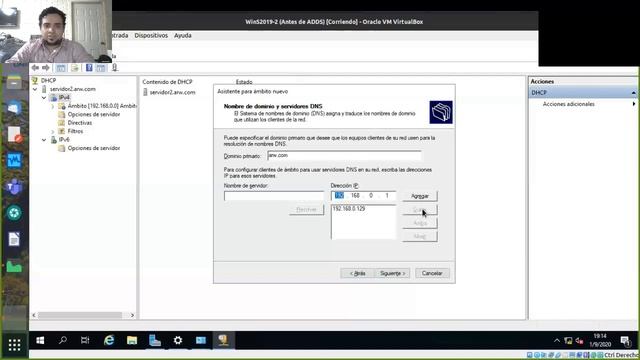
Task: Click the export list toolbar icon
Action: pyautogui.click(x=75, y=68)
